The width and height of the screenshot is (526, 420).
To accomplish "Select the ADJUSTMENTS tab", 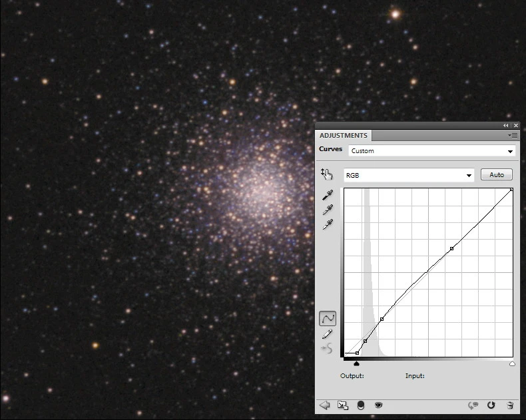I will (x=343, y=135).
